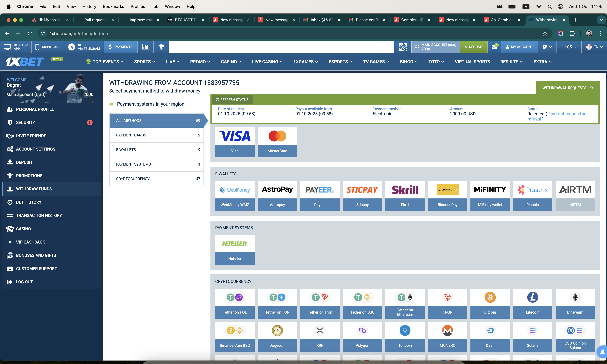The width and height of the screenshot is (607, 364).
Task: Select MasterCard payment method
Action: [x=277, y=142]
